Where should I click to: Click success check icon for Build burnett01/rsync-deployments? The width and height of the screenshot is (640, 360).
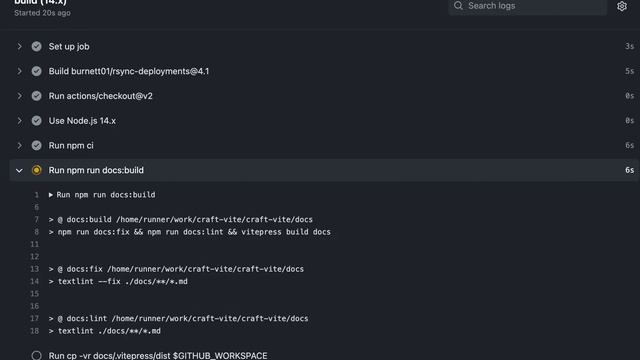point(36,71)
